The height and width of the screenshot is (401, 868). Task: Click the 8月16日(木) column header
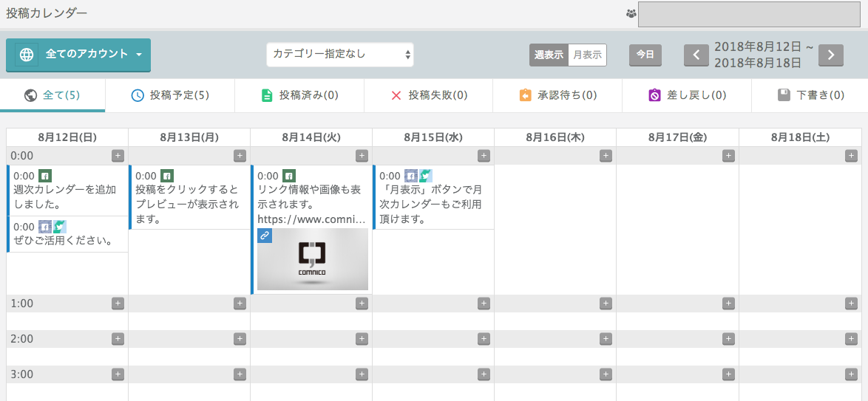pyautogui.click(x=555, y=137)
